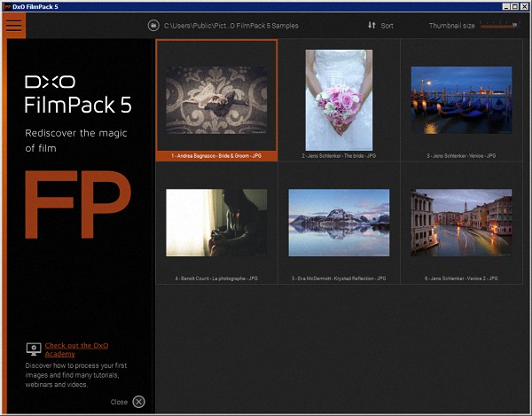Screen dimensions: 532x416
Task: Click the folder browse icon
Action: point(153,26)
